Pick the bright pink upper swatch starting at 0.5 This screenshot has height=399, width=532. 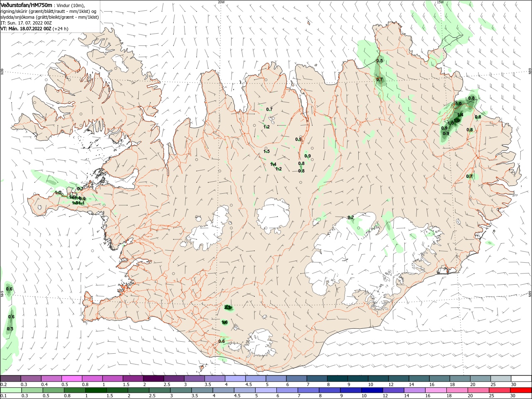[x=71, y=379]
